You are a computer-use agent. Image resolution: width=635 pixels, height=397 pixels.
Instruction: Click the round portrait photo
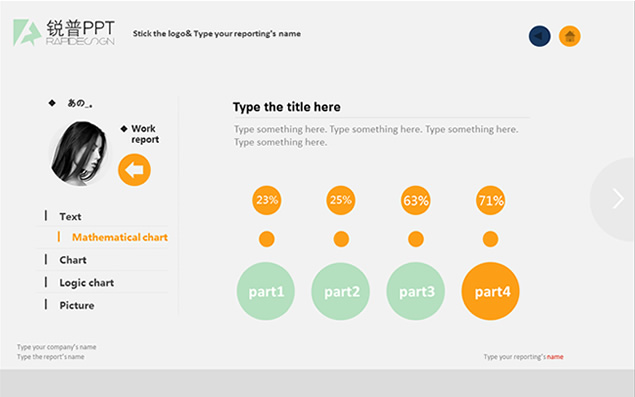[x=79, y=154]
